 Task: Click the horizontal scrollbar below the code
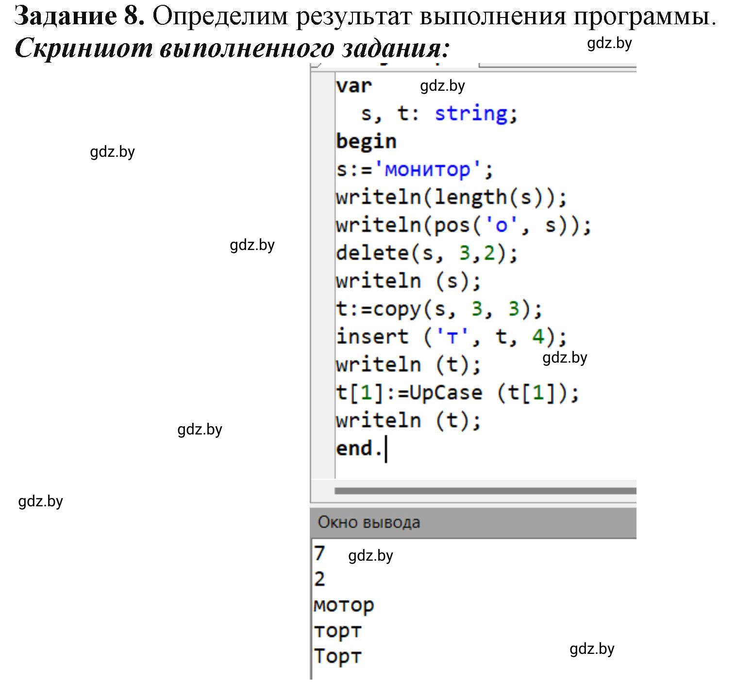click(x=485, y=491)
